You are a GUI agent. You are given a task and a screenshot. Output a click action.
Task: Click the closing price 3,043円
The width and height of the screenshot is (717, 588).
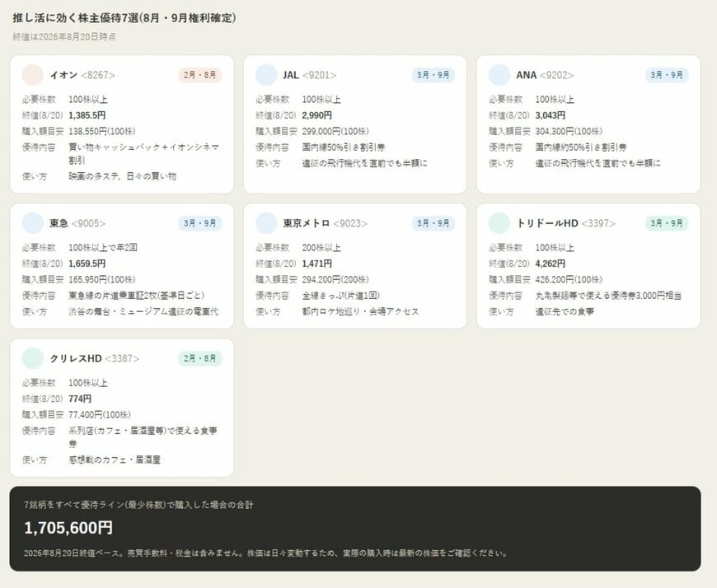[x=550, y=115]
